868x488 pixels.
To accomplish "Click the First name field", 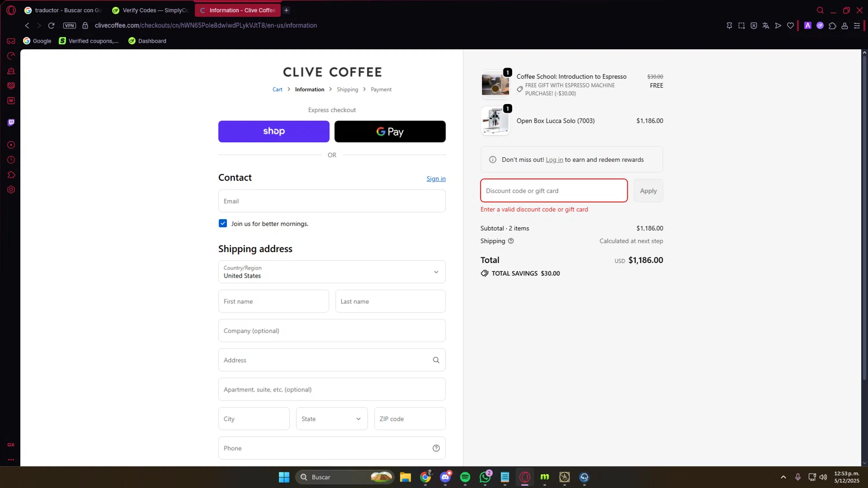I will coord(274,301).
